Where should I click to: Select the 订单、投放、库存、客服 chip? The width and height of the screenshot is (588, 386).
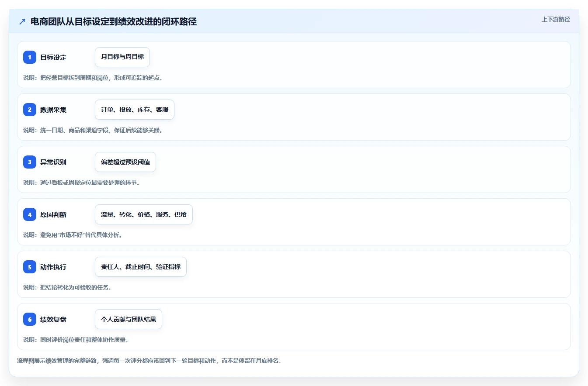[x=135, y=110]
